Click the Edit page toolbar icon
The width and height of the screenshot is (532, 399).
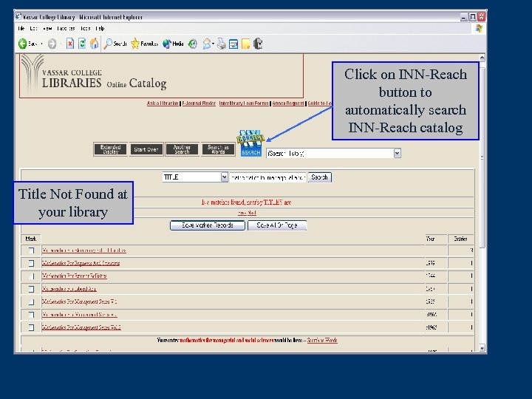tap(233, 44)
